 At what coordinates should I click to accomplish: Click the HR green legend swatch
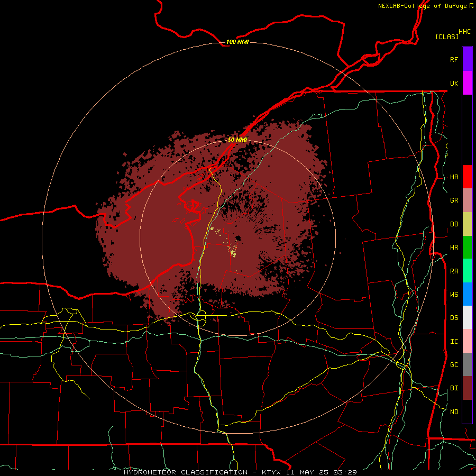click(467, 248)
